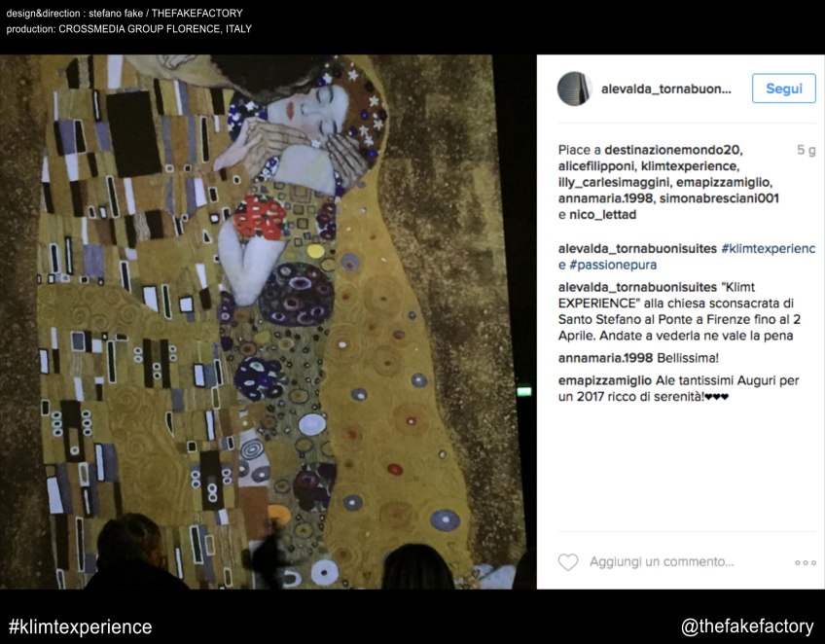Open destinazionemondo20 profile from likes

(672, 150)
